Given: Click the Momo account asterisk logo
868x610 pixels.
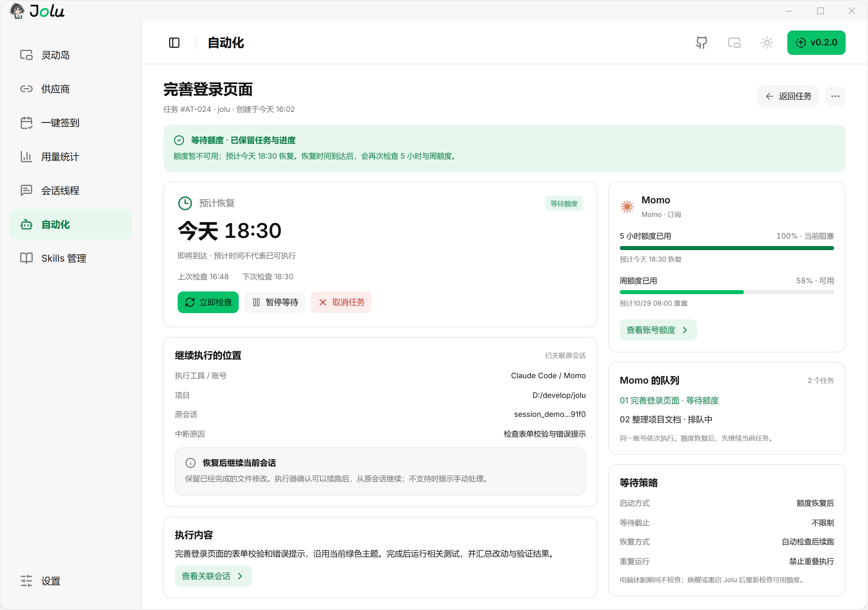Looking at the screenshot, I should 627,206.
